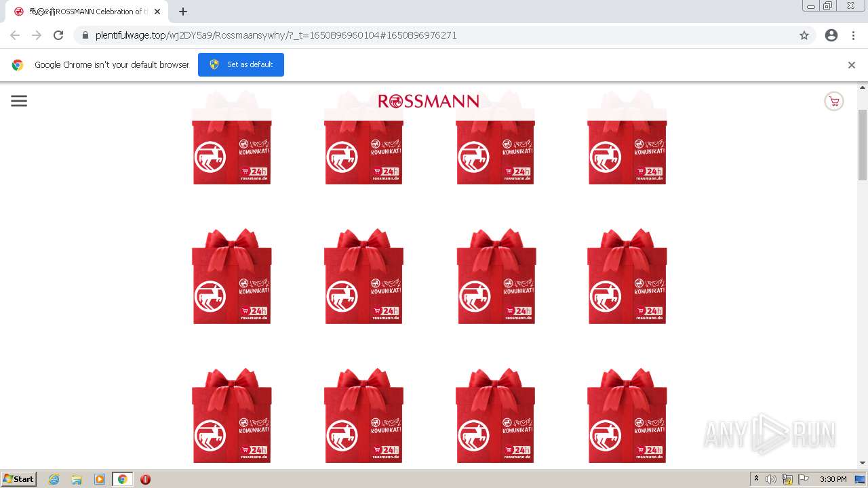Open the Windows Start menu
This screenshot has height=488, width=868.
pyautogui.click(x=19, y=479)
